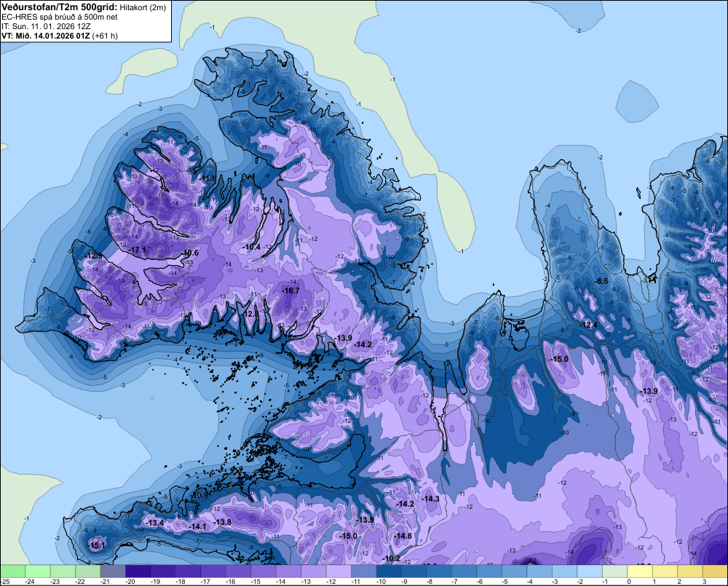
Task: Click the -8.5 temperature value
Action: [601, 281]
